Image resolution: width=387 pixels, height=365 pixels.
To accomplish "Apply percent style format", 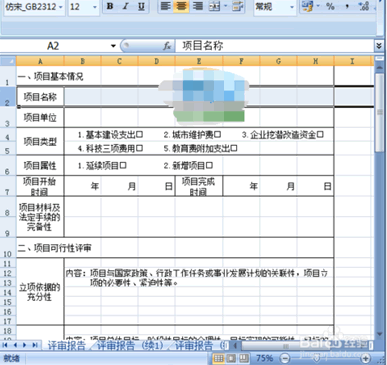I will (x=330, y=6).
